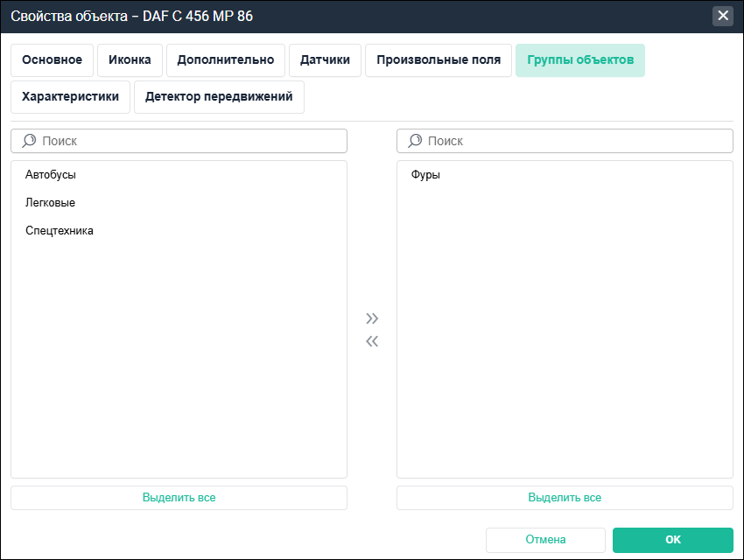Click the magnifier icon in right search
The height and width of the screenshot is (560, 744).
[415, 141]
